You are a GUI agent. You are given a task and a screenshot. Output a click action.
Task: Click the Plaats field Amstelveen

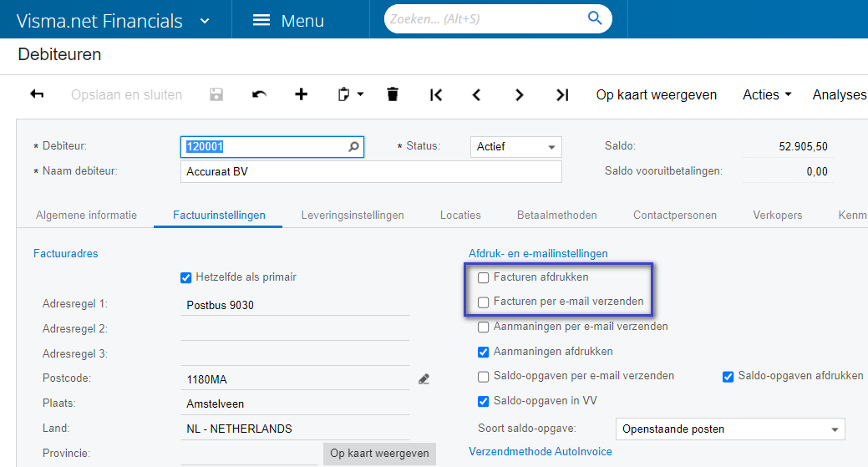point(295,404)
